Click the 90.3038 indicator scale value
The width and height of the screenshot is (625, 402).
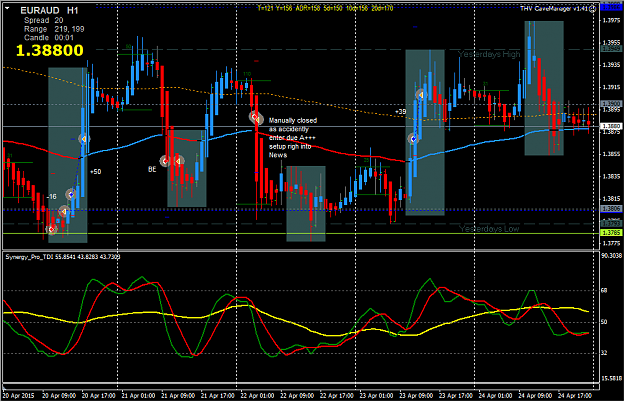pos(612,256)
